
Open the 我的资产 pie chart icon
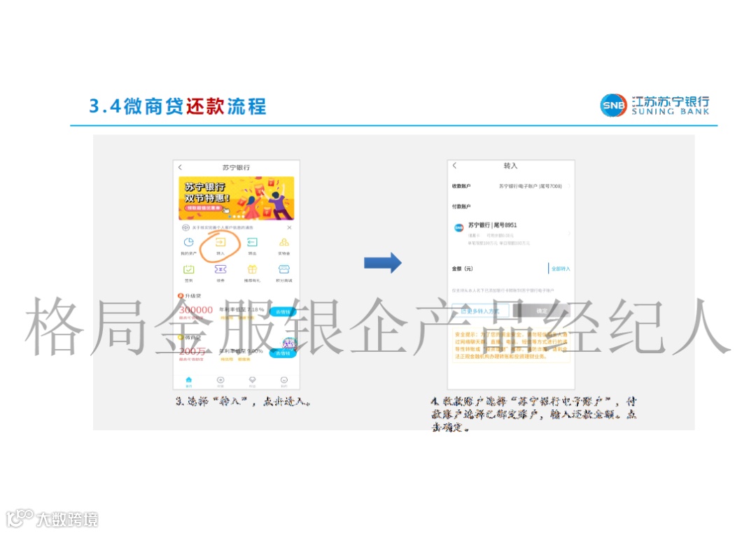tap(188, 242)
